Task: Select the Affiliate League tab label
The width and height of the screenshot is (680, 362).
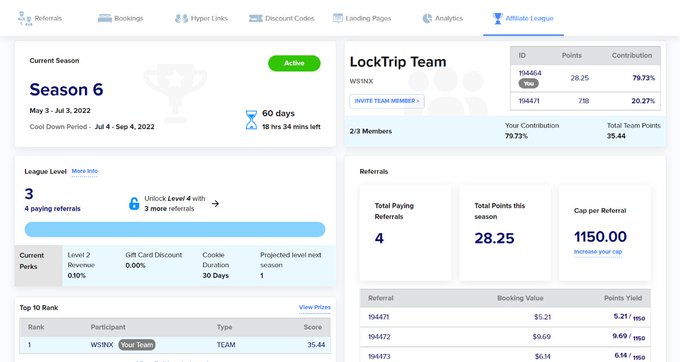Action: click(529, 18)
